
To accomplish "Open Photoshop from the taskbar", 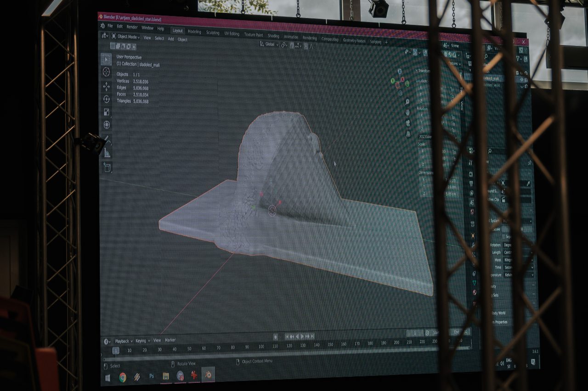I will tap(151, 376).
